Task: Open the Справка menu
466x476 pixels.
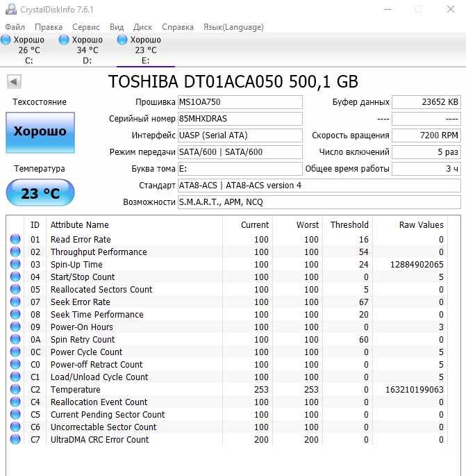Action: coord(178,27)
